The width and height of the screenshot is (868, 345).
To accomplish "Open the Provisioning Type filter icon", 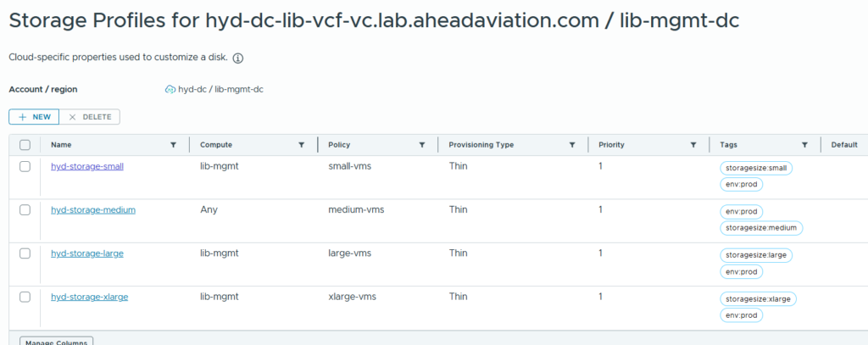I will (572, 145).
